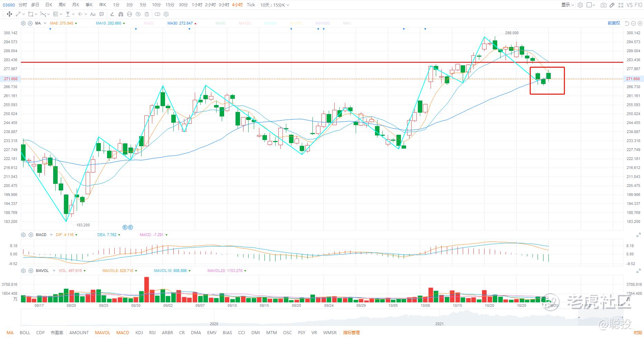Switch to the 周K weekly chart tab
644x339 pixels.
(62, 5)
